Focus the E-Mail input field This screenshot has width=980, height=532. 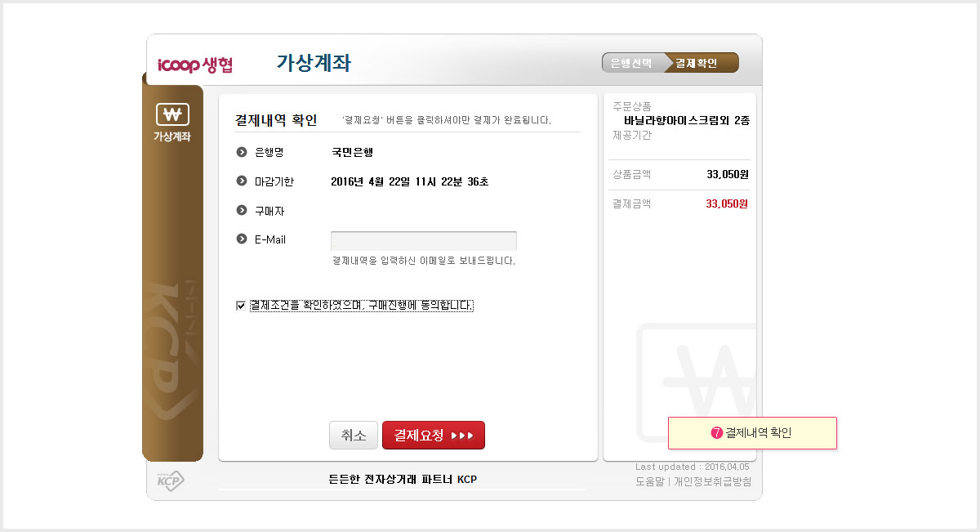pos(423,241)
